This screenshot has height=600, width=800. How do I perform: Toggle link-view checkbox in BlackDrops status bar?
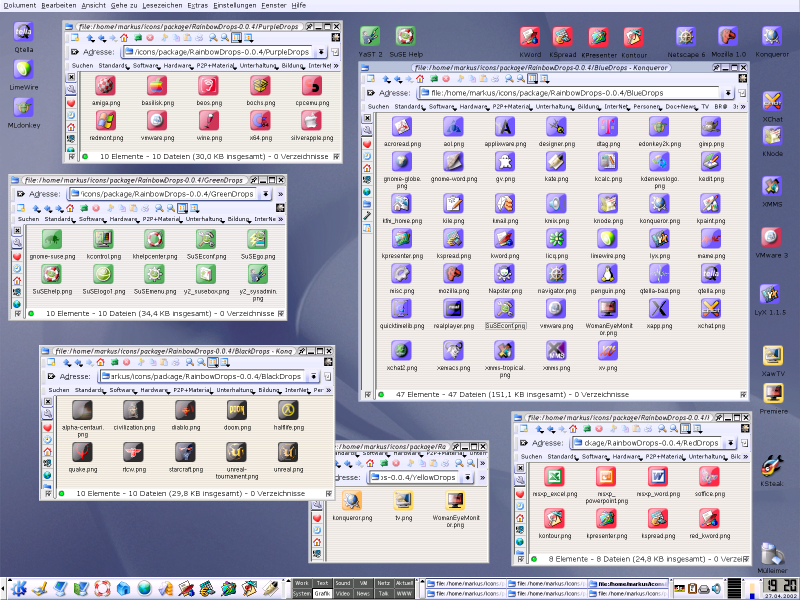pyautogui.click(x=329, y=493)
